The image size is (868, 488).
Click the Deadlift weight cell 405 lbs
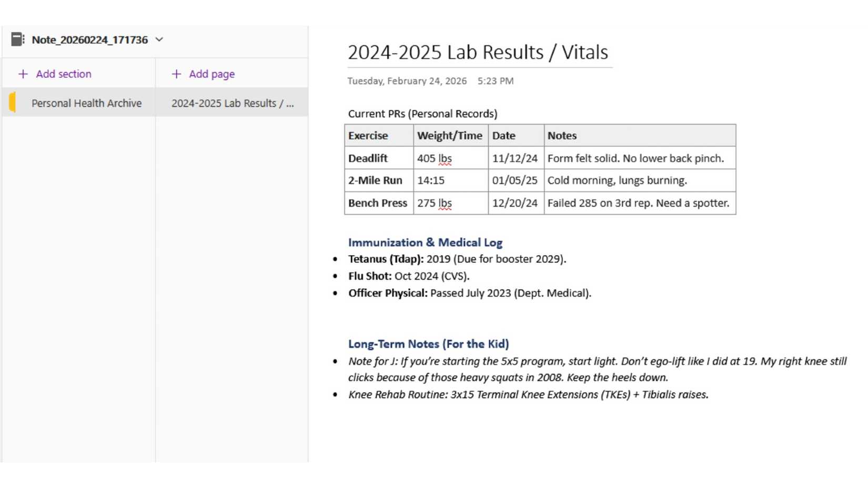[435, 158]
